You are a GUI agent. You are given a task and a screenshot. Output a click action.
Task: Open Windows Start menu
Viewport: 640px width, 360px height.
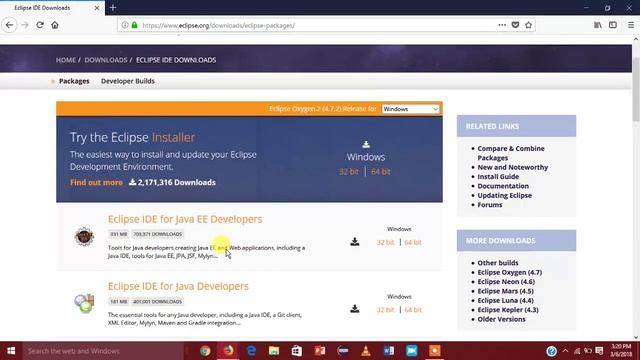[x=11, y=351]
